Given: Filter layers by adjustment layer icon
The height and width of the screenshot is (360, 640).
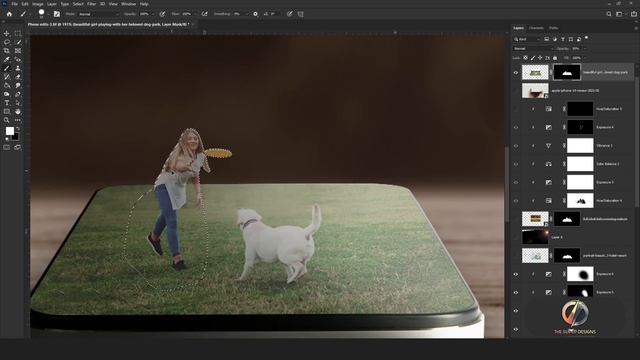Looking at the screenshot, I should [x=554, y=39].
